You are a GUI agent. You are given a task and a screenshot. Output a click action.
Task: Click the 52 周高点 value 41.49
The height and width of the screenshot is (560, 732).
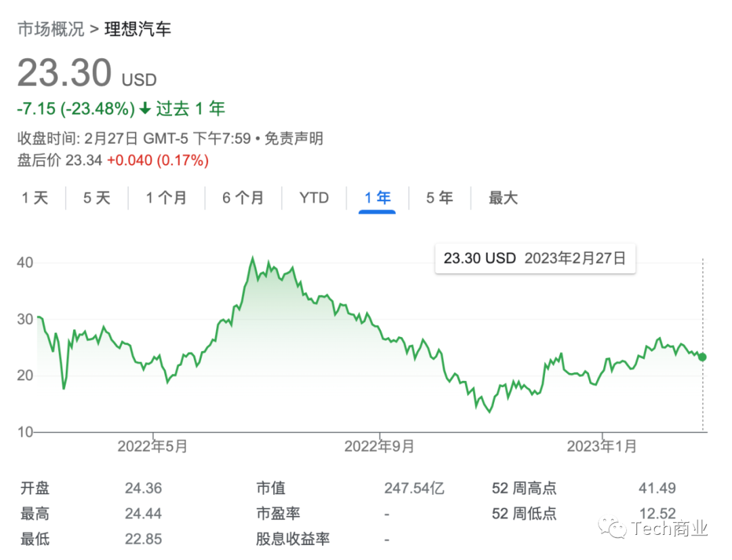[657, 488]
